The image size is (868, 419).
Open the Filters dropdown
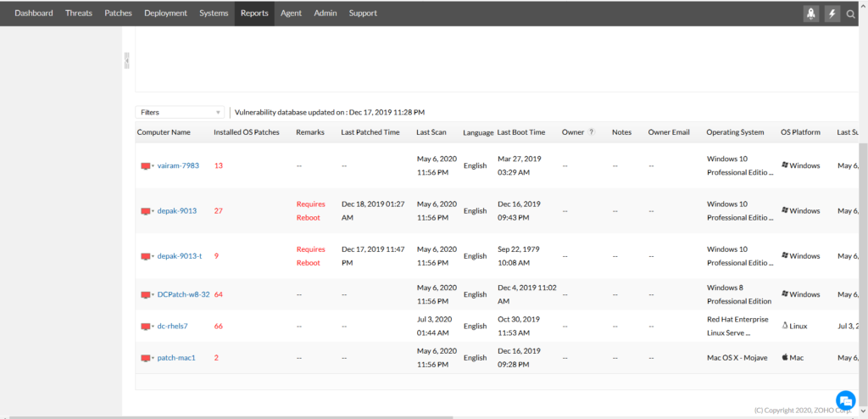(x=180, y=112)
